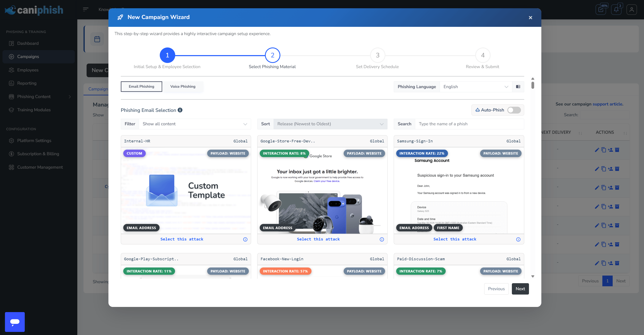644x335 pixels.
Task: Click the info icon on Samsung-Sign-In card
Action: click(518, 239)
